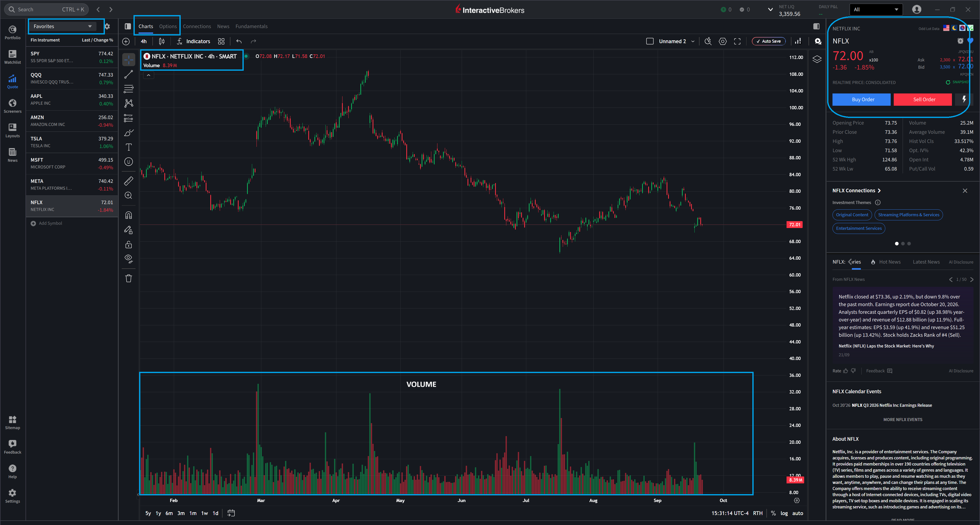Open the All account dropdown
The width and height of the screenshot is (980, 525).
click(876, 9)
